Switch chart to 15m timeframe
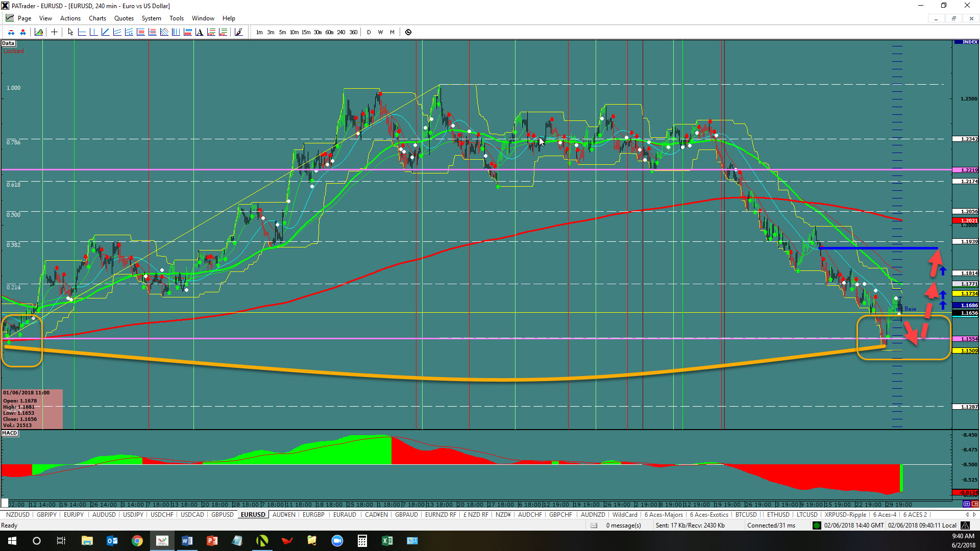 [306, 32]
